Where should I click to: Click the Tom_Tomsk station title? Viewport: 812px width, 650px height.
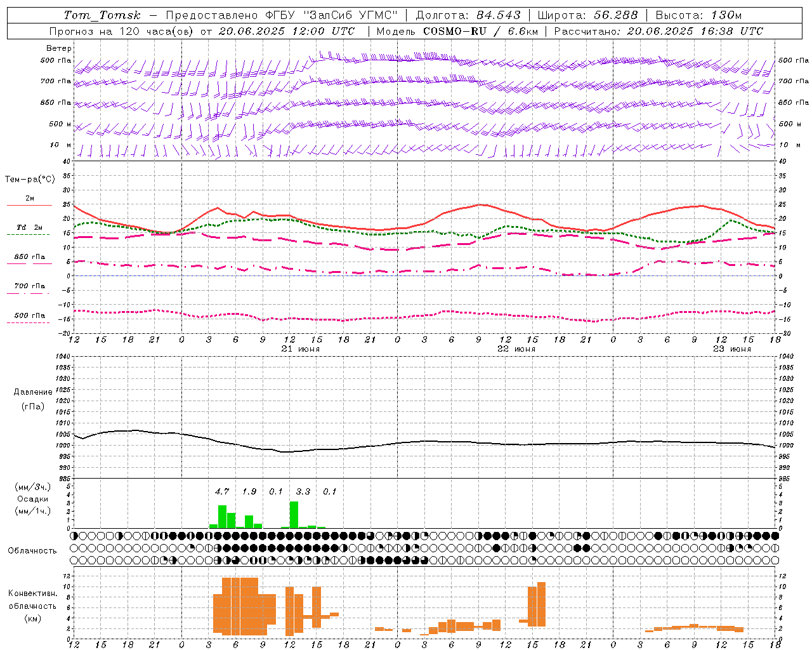click(102, 15)
